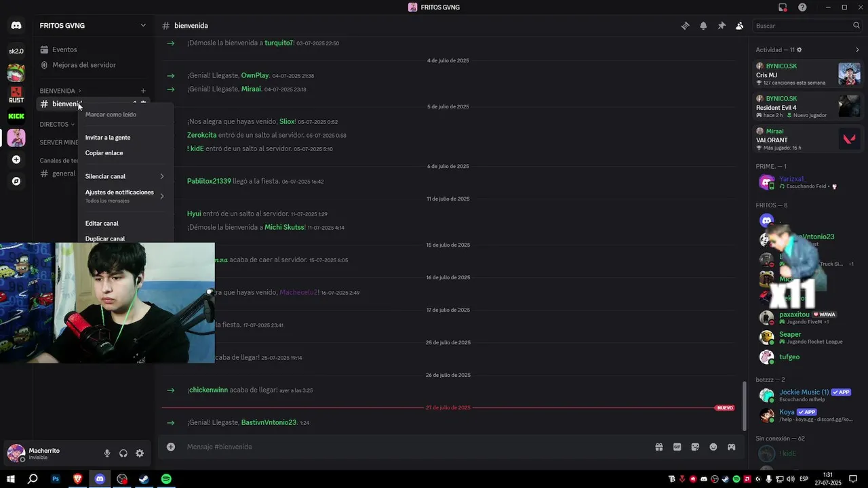
Task: Attach a file with plus icon
Action: 171,447
